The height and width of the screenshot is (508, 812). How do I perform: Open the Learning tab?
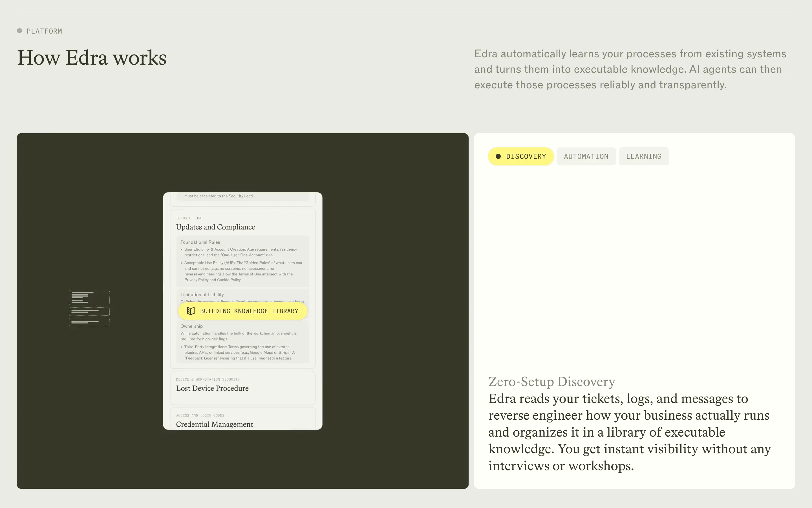[644, 156]
